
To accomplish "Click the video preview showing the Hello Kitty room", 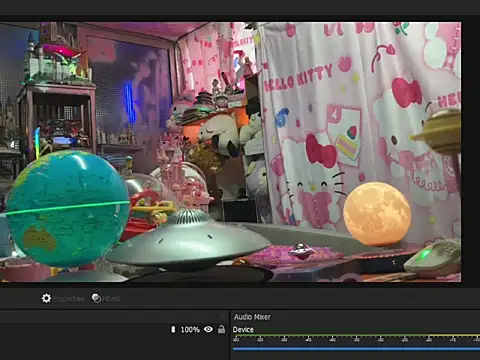I will pos(230,152).
